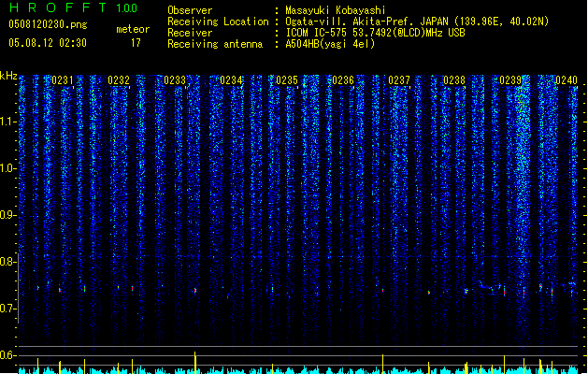Screen dimensions: 588x374
Task: Click the Receiving Location label
Action: [x=218, y=22]
